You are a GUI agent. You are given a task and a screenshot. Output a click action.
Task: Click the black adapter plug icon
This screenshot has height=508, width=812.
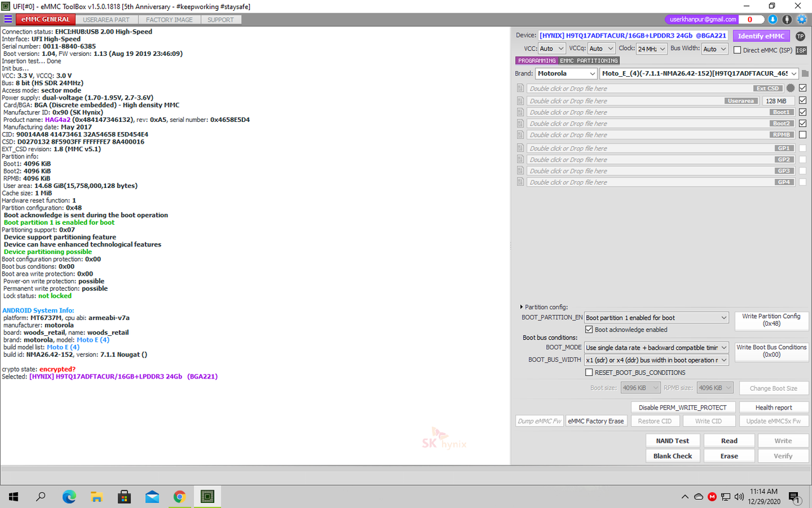[787, 20]
